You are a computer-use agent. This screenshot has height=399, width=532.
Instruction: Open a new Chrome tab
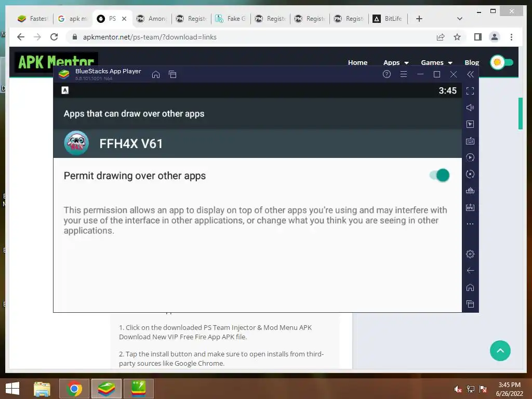pos(419,19)
